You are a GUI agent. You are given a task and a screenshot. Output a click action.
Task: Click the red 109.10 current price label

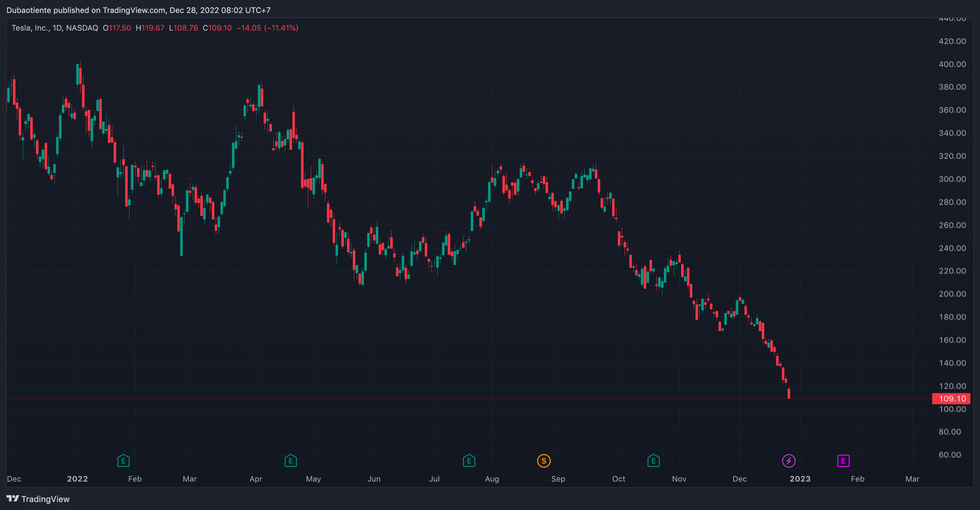[x=952, y=398]
